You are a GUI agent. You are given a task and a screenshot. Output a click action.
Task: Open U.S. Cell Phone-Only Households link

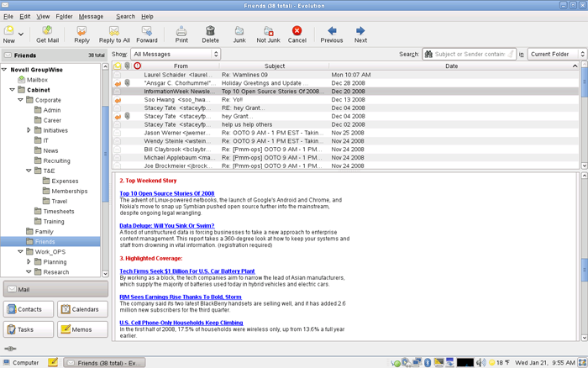[181, 323]
